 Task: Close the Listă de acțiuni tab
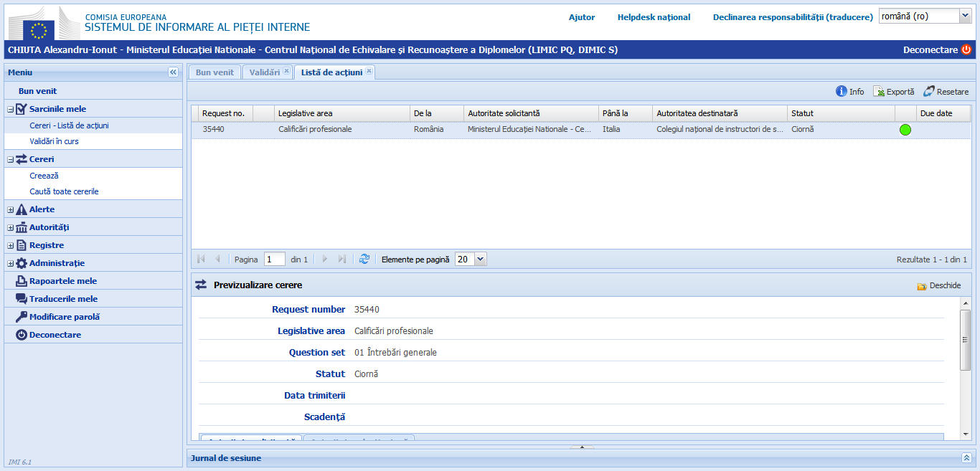point(369,71)
